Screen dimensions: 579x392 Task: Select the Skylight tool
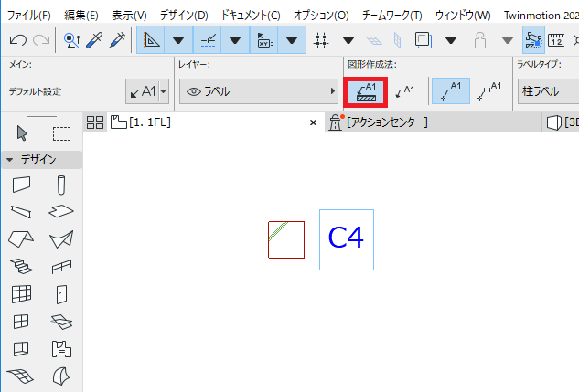pyautogui.click(x=61, y=322)
